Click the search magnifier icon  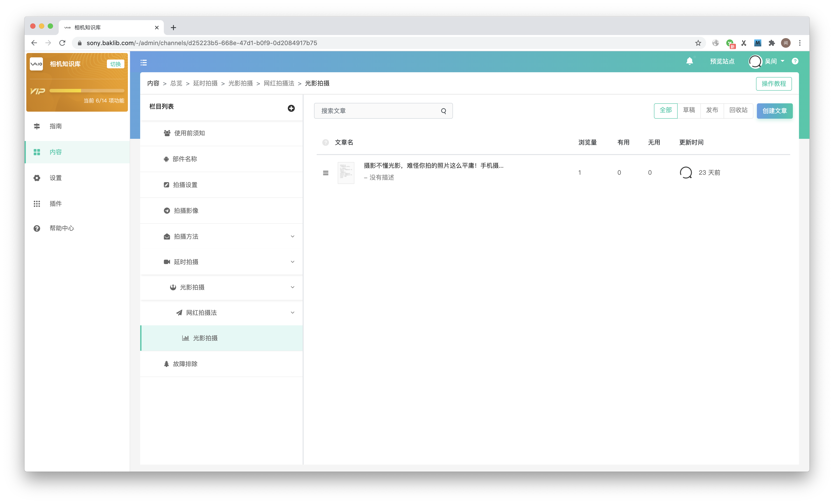click(444, 111)
